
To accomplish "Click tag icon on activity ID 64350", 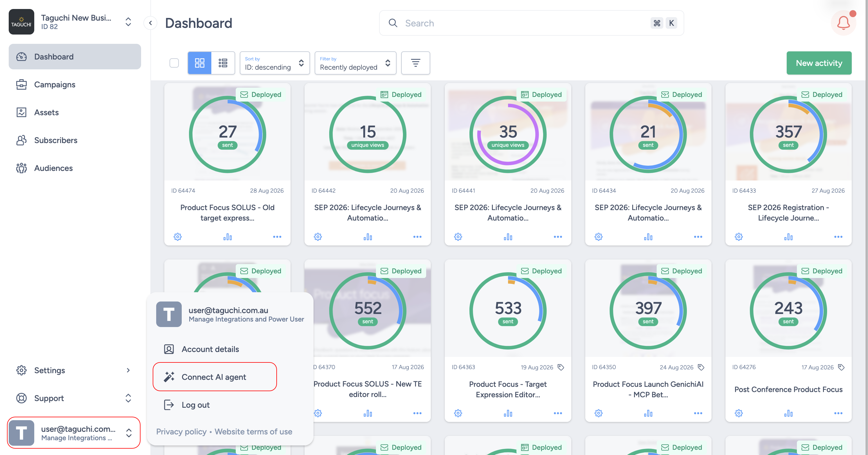I will [x=701, y=367].
